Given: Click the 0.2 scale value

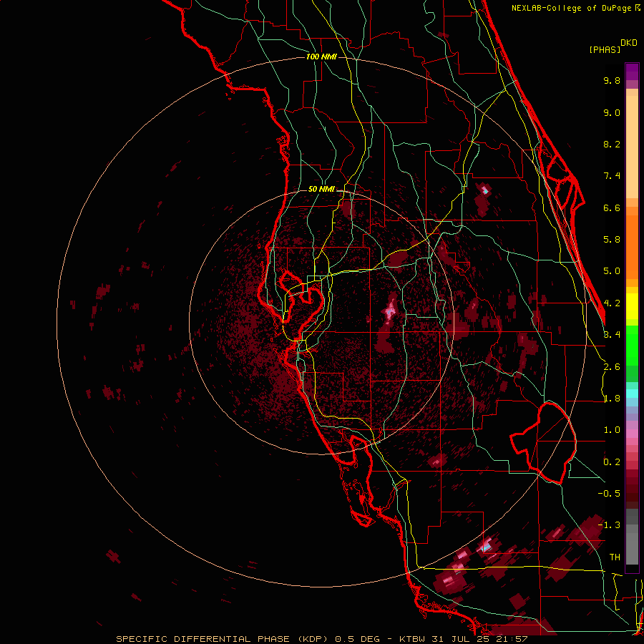Looking at the screenshot, I should click(612, 462).
